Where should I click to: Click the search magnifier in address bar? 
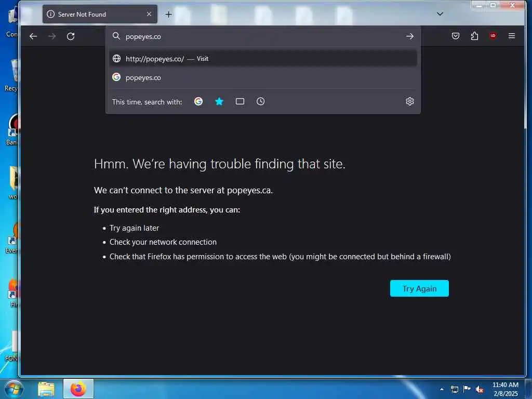point(116,36)
